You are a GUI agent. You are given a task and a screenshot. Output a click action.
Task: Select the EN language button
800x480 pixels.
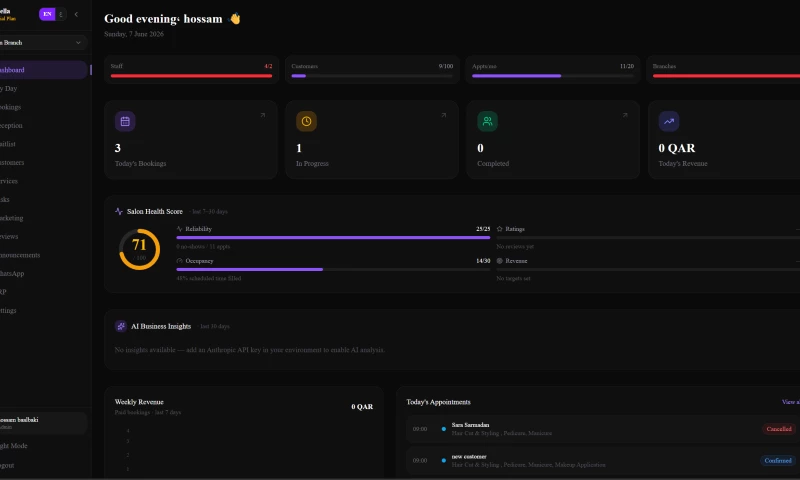coord(47,14)
